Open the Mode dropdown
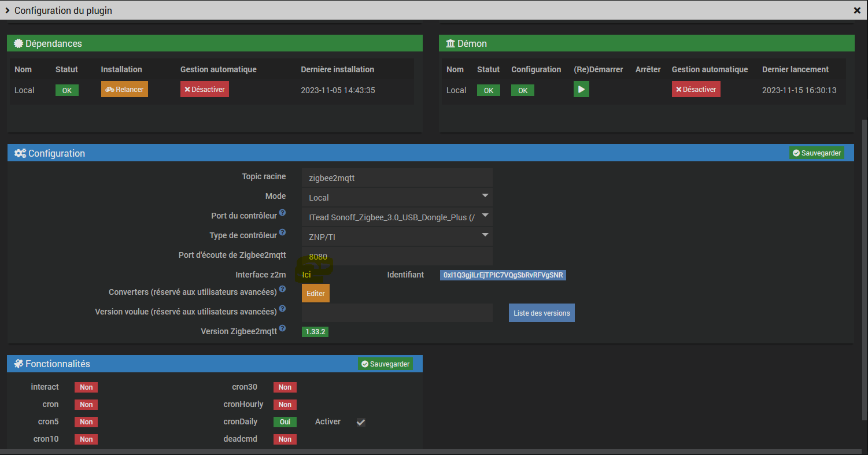This screenshot has width=868, height=455. pos(397,197)
